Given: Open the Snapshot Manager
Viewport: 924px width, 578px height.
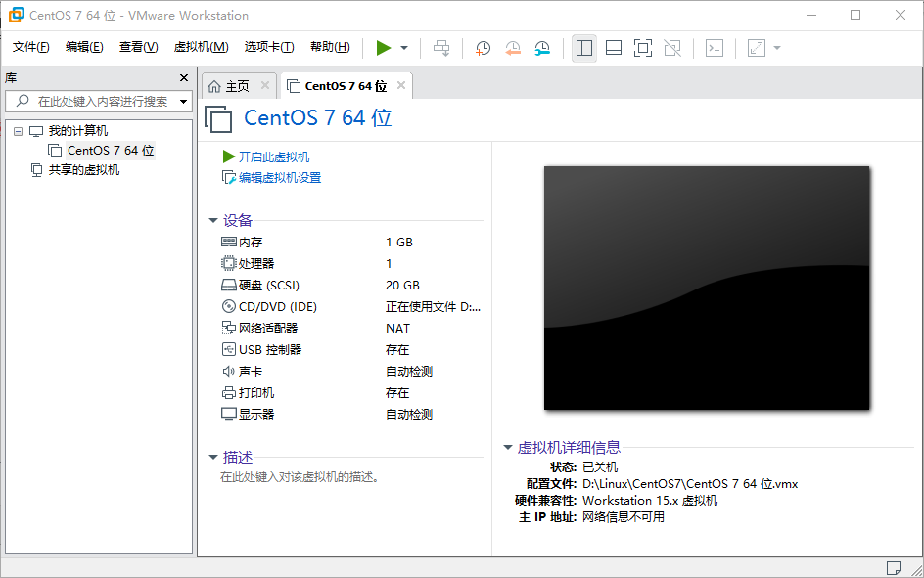Looking at the screenshot, I should [542, 47].
